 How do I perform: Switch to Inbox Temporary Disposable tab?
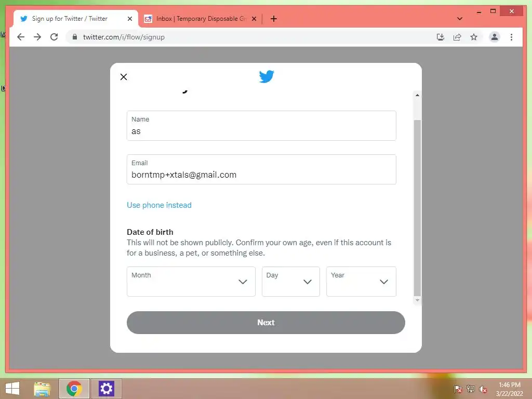pyautogui.click(x=201, y=19)
